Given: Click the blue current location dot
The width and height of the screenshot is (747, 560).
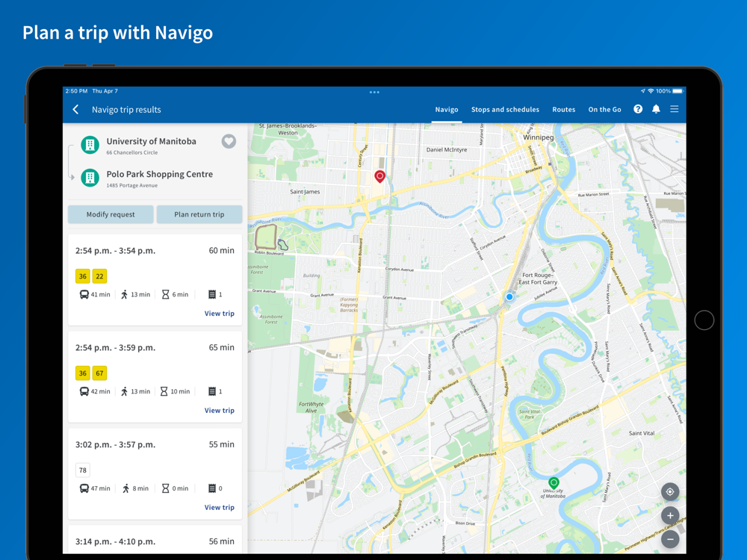Looking at the screenshot, I should 509,296.
